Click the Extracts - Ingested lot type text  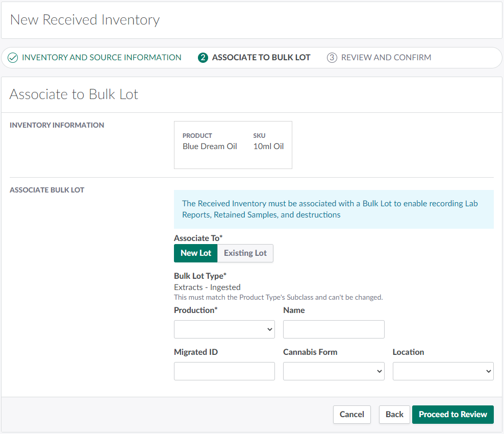[207, 287]
